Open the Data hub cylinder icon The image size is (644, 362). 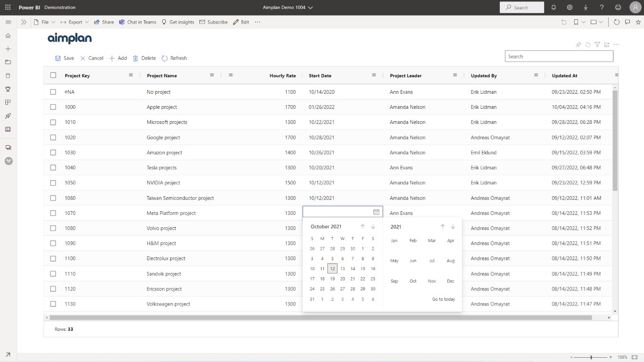pos(8,75)
